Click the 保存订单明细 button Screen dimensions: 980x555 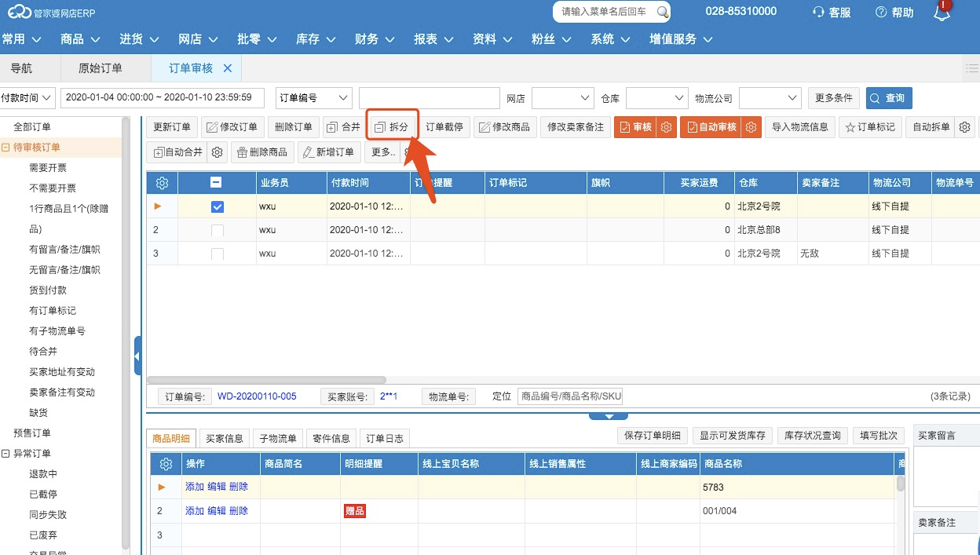(653, 436)
